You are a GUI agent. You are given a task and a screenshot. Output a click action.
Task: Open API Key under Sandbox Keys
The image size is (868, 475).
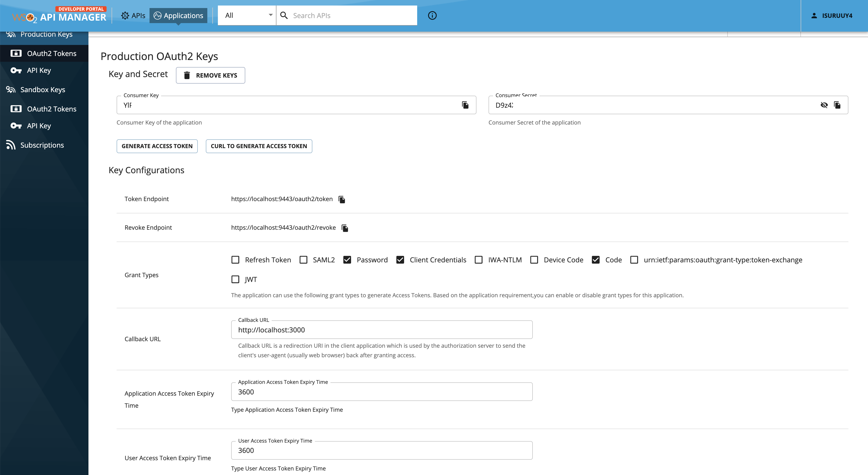click(44, 126)
